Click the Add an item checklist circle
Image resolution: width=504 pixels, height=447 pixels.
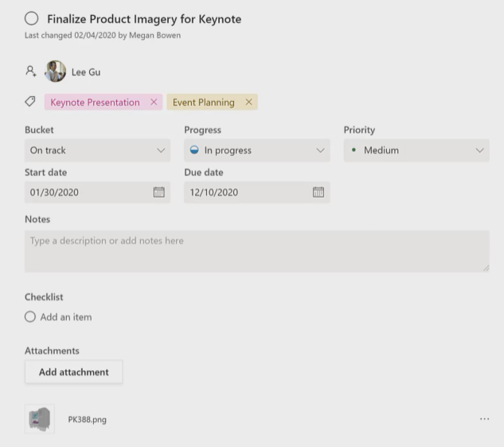click(x=30, y=316)
